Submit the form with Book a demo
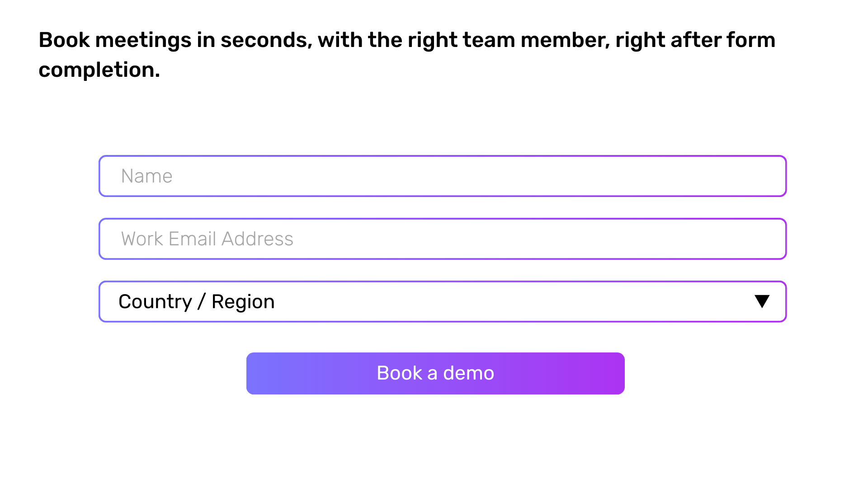Image resolution: width=868 pixels, height=488 pixels. (x=435, y=373)
